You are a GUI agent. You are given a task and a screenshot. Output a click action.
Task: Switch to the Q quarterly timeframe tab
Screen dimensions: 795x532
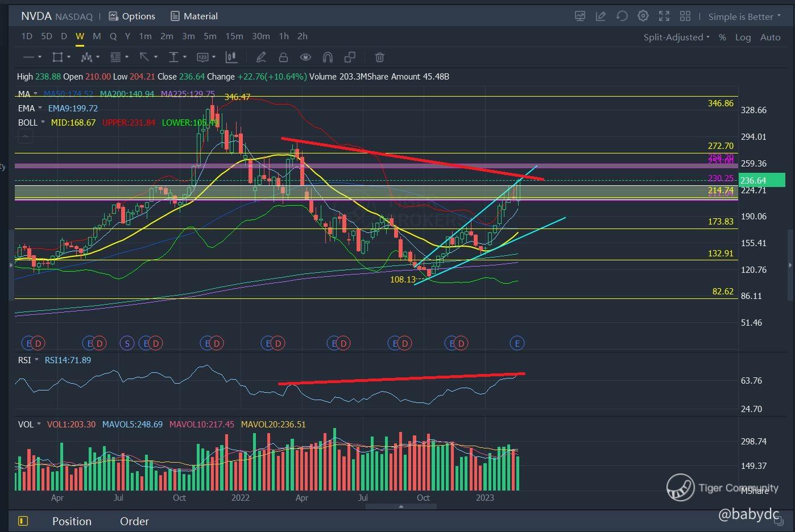coord(113,36)
